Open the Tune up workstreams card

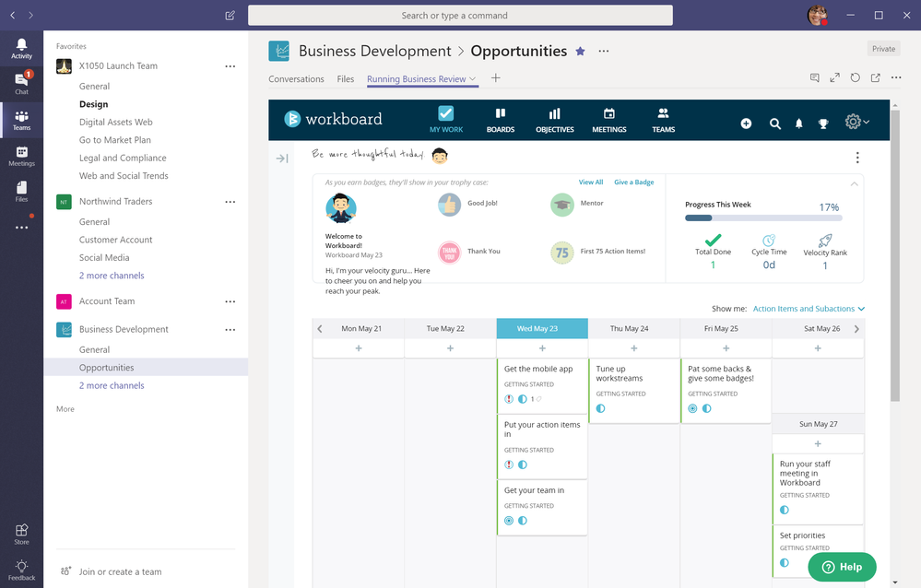tap(633, 390)
